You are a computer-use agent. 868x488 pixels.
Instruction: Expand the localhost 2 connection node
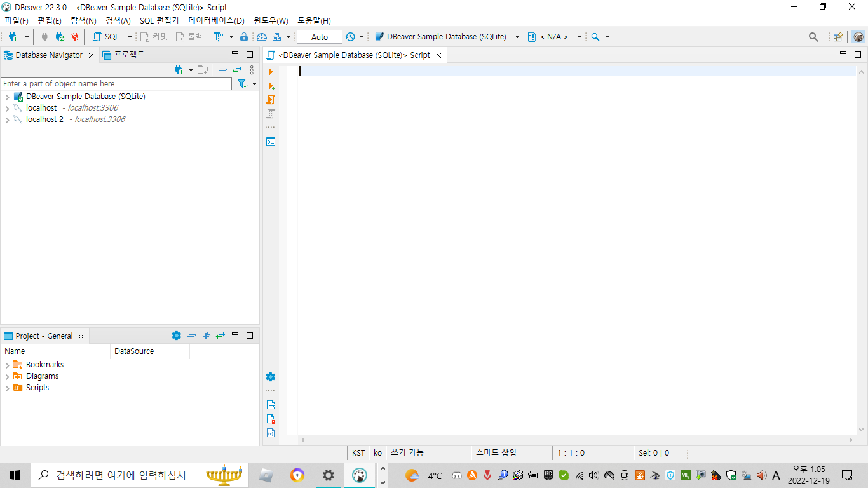7,120
